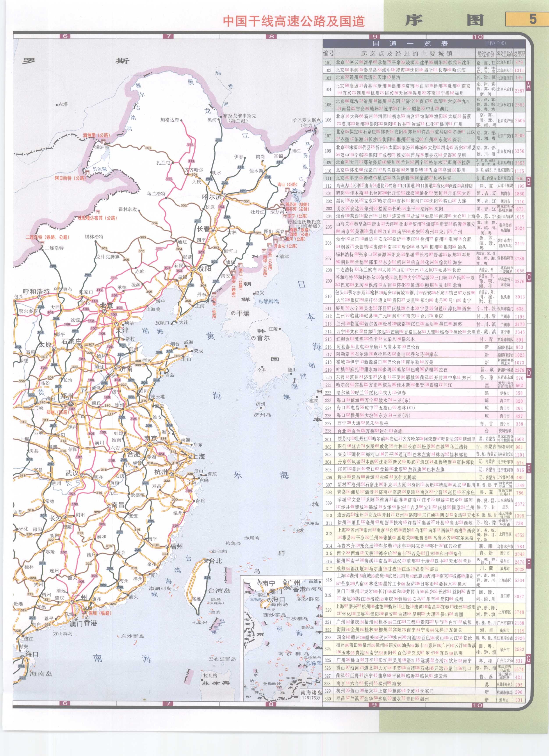Click the 石家庄 city label on the map
This screenshot has width=549, height=756.
click(71, 341)
